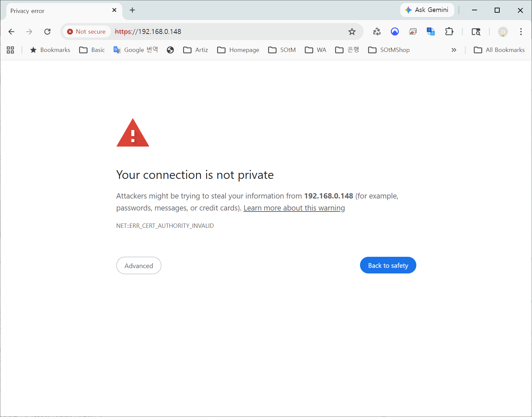Open the globe bookmark icon

170,50
